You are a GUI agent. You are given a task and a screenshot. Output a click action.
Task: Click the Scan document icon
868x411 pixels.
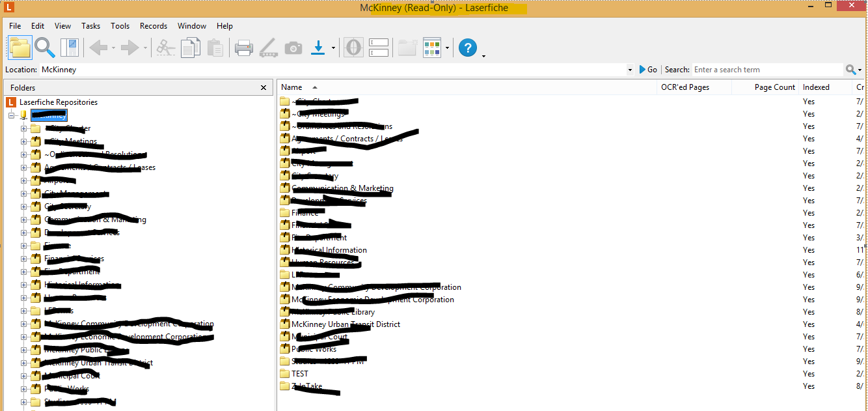268,48
